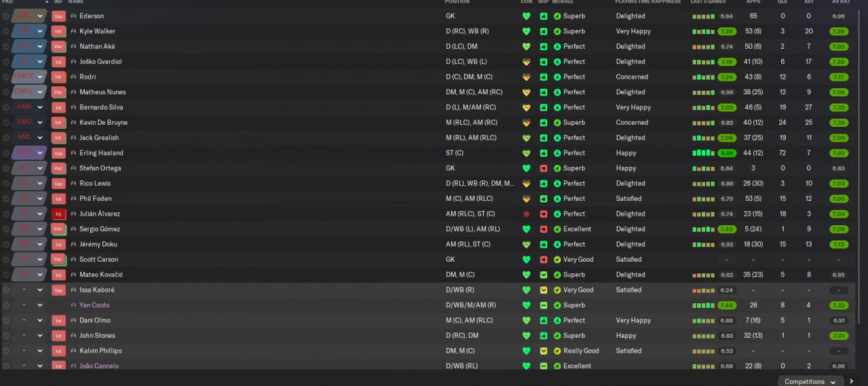Click Yan Couto's 7.48 last game rating
This screenshot has height=386, width=868.
727,305
